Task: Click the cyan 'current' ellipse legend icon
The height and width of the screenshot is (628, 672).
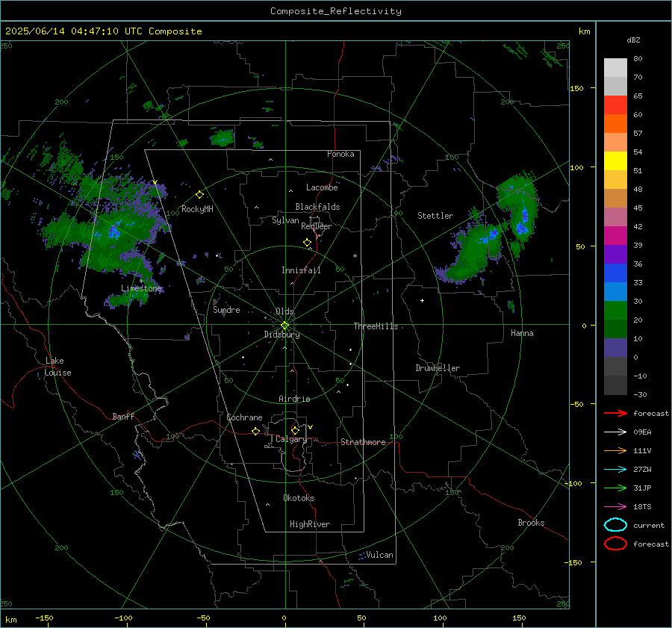Action: pos(615,525)
